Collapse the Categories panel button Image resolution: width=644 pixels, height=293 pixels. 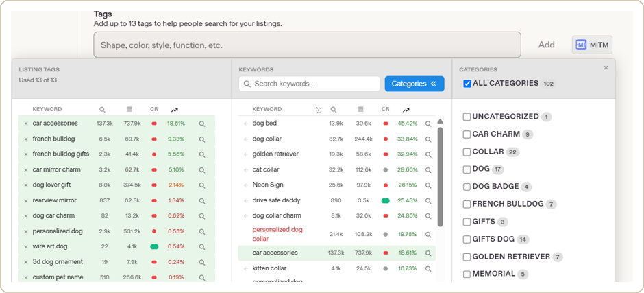pyautogui.click(x=414, y=84)
